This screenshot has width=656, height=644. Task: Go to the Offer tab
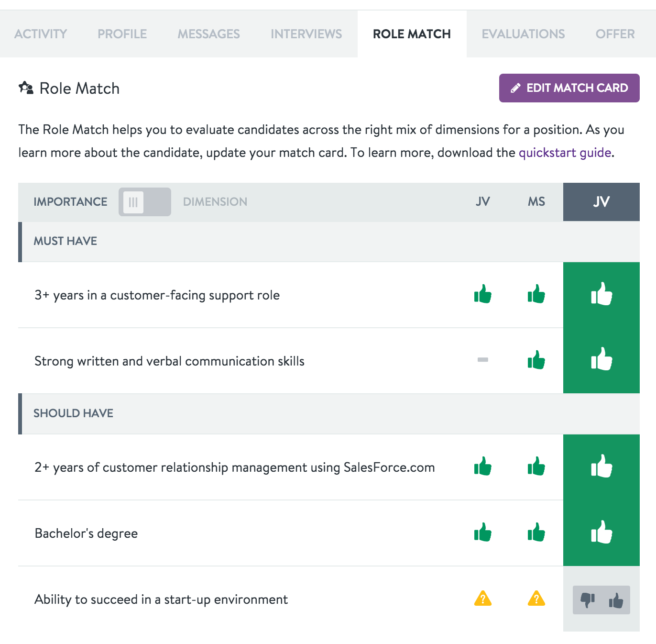pos(615,34)
